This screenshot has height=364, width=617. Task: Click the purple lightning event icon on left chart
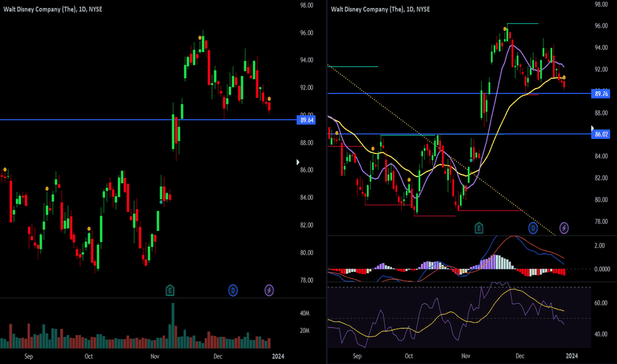point(269,291)
